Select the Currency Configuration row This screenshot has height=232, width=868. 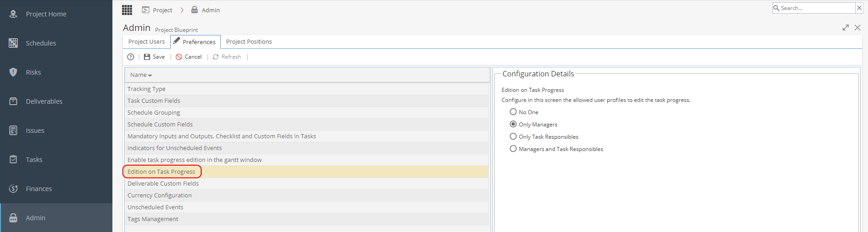[x=306, y=196]
